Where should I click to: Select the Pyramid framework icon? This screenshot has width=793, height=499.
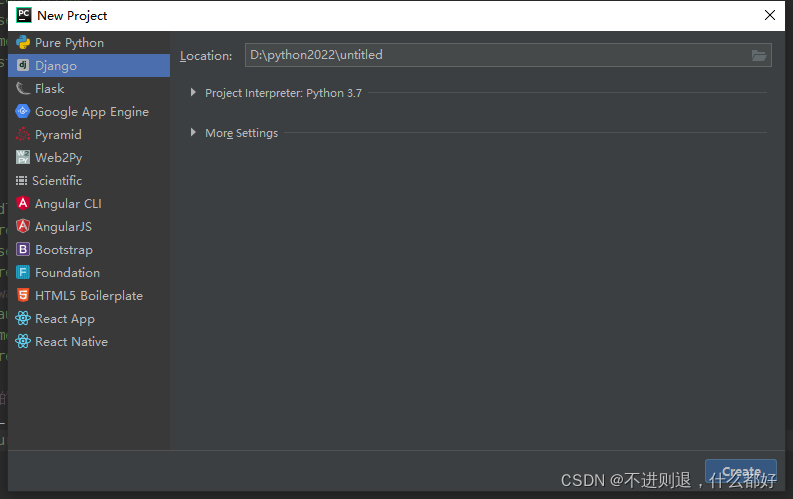click(x=22, y=135)
